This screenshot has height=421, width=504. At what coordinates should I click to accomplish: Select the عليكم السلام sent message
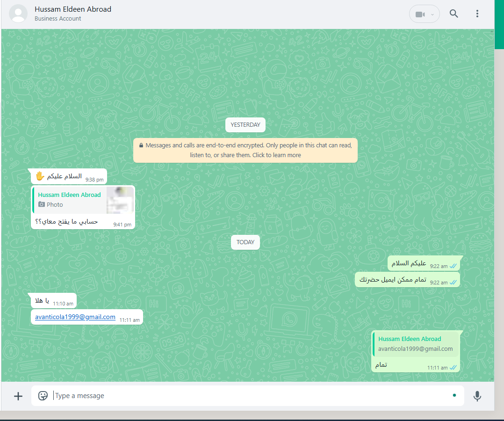424,264
